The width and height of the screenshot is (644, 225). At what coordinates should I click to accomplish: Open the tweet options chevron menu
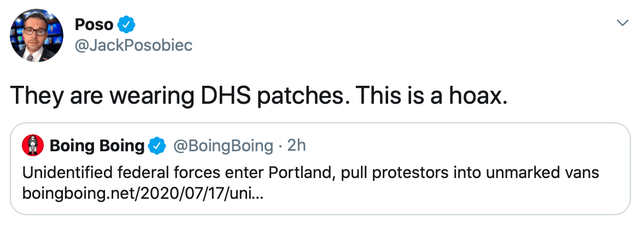[623, 22]
